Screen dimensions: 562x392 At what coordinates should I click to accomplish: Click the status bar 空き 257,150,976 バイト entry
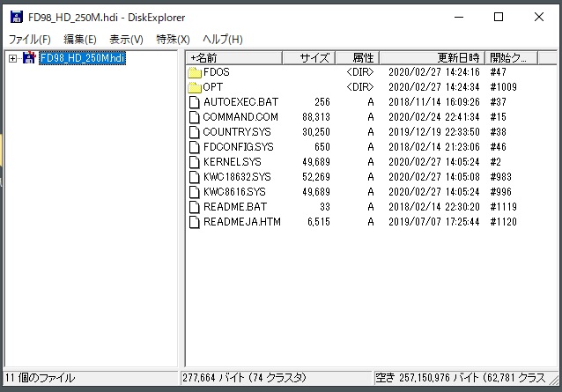461,378
